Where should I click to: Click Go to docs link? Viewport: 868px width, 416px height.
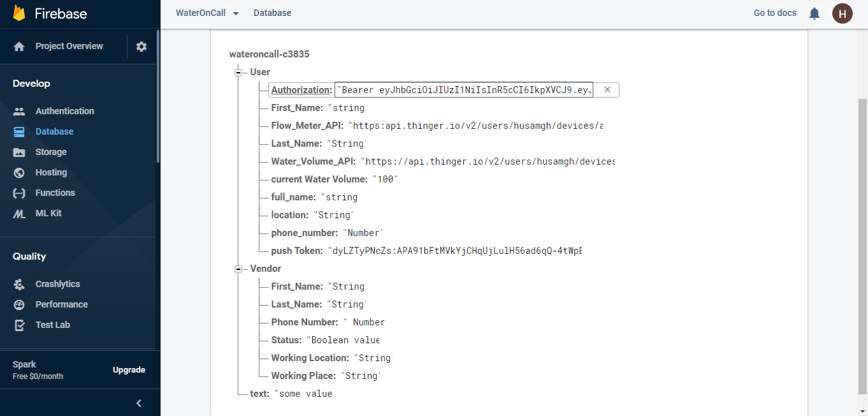click(x=775, y=13)
